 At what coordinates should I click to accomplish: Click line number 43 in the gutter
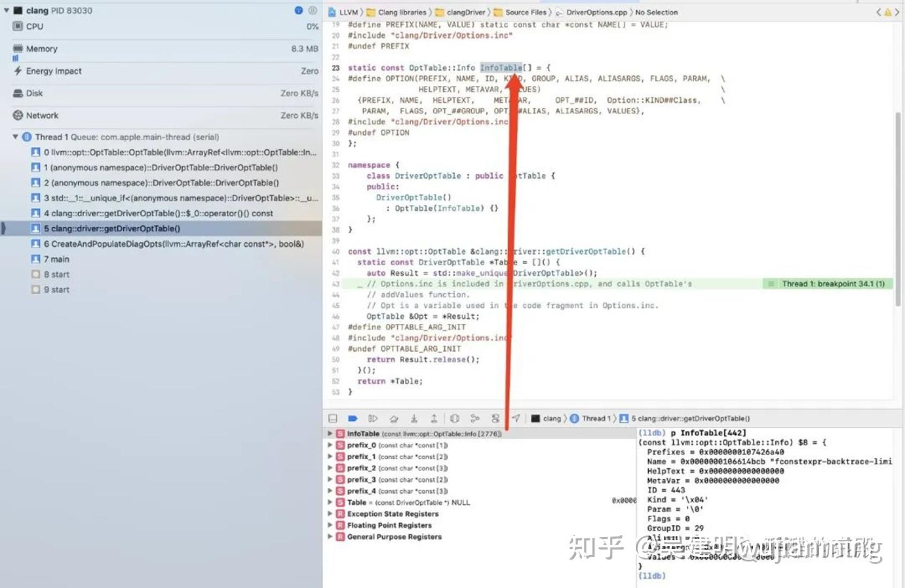[336, 284]
